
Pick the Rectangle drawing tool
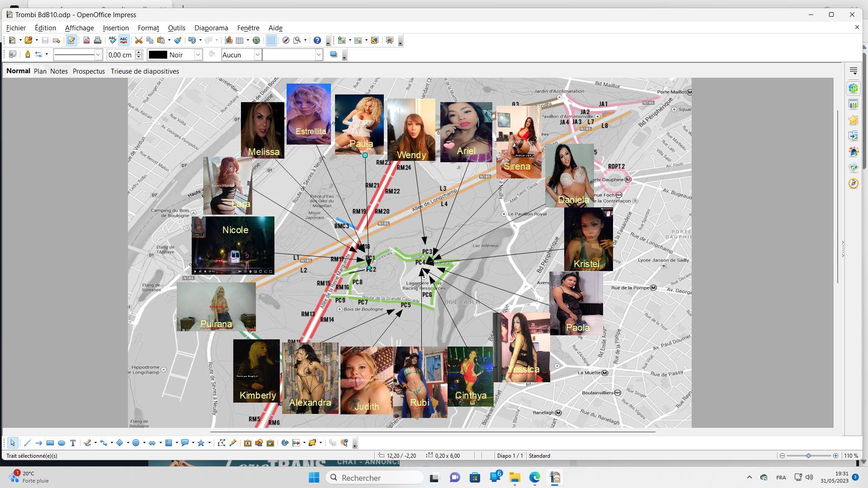[x=50, y=443]
